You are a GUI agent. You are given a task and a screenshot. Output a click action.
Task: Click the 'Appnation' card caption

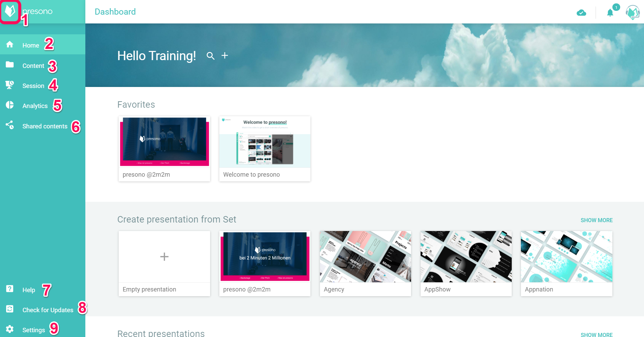[539, 289]
